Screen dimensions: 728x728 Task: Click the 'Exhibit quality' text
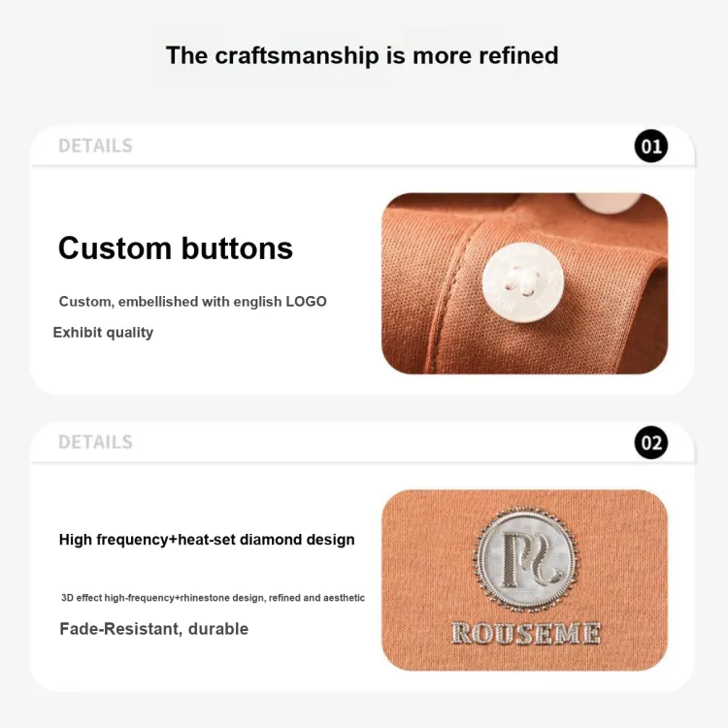tap(103, 332)
